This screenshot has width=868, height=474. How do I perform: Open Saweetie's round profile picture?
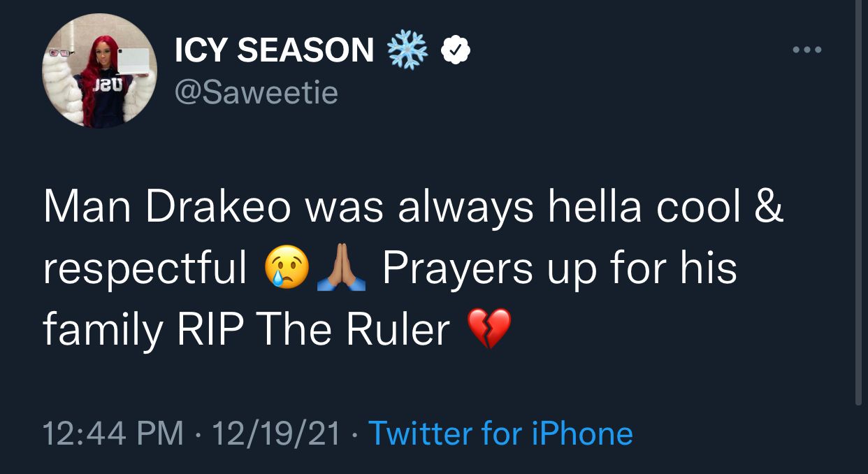(99, 70)
